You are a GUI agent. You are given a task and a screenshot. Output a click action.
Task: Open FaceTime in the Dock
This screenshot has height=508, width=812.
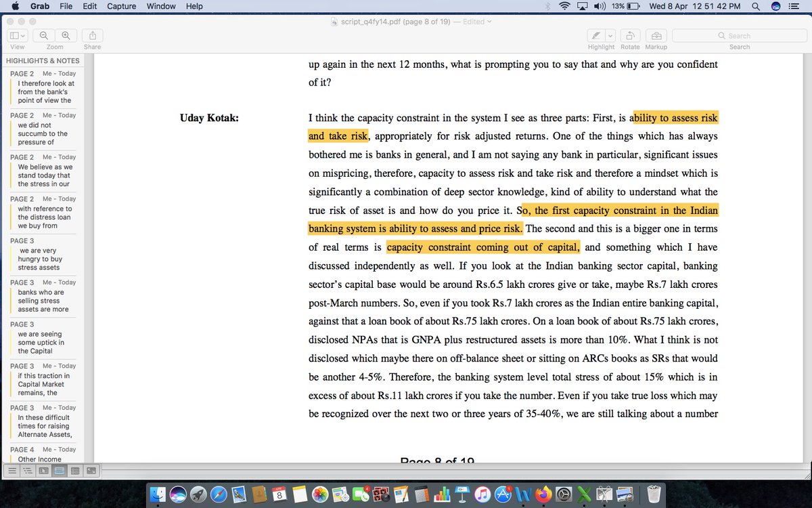[x=361, y=494]
